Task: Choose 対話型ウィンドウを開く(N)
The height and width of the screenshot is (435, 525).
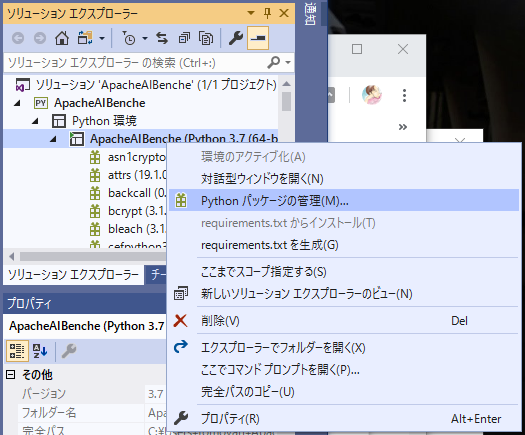Action: tap(262, 179)
